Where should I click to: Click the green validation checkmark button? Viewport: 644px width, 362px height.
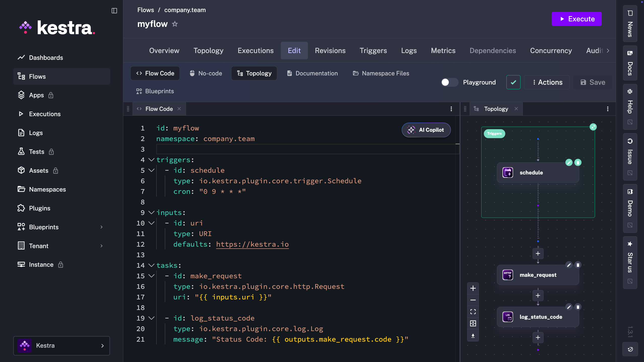(513, 82)
